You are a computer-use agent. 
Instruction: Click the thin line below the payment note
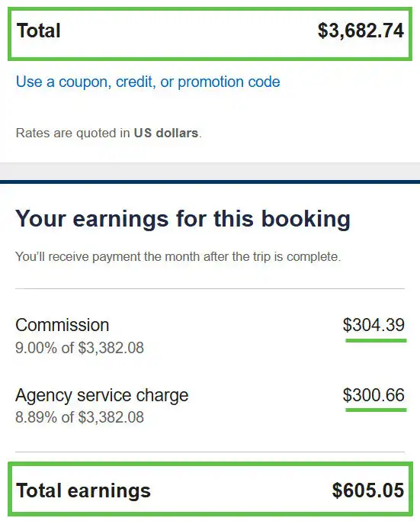pyautogui.click(x=210, y=289)
